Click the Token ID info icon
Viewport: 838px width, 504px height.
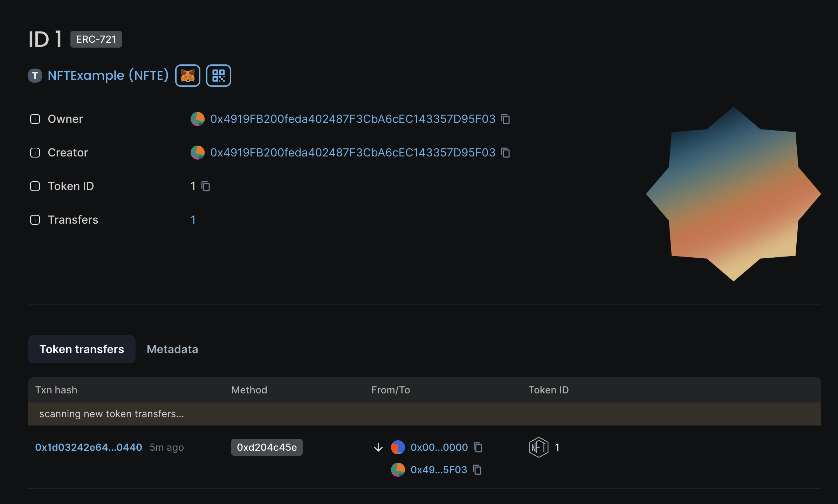click(35, 186)
